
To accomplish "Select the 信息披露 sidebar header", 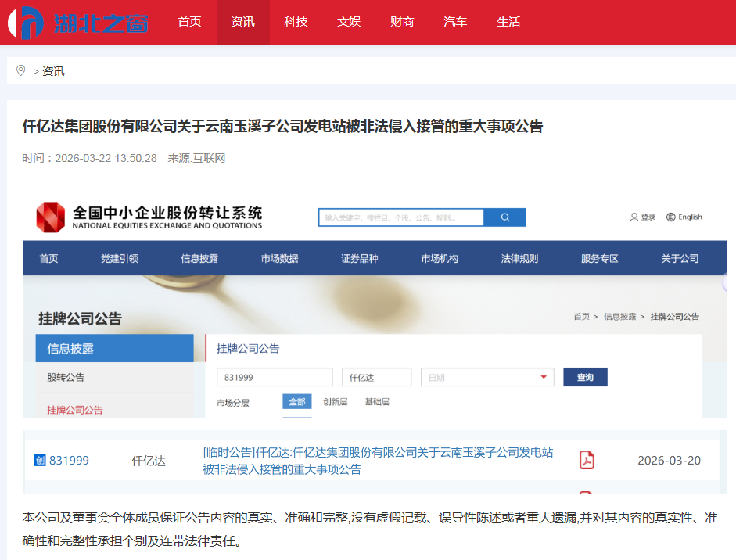I will point(114,348).
